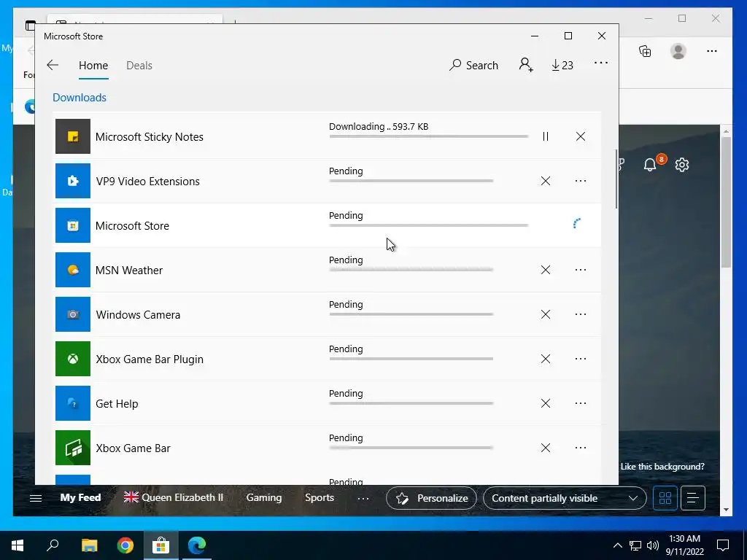Viewport: 747px width, 560px height.
Task: Click the Edge profile avatar icon
Action: (x=678, y=51)
